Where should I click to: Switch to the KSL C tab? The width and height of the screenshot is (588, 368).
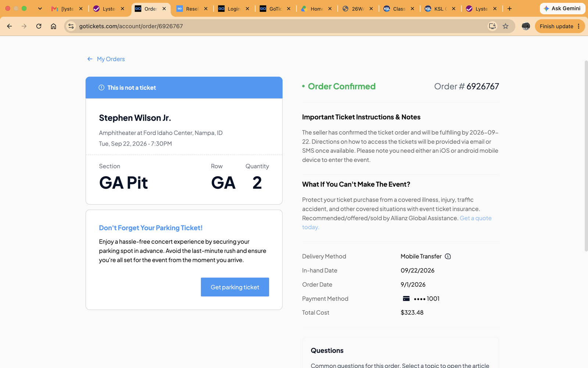tap(437, 9)
